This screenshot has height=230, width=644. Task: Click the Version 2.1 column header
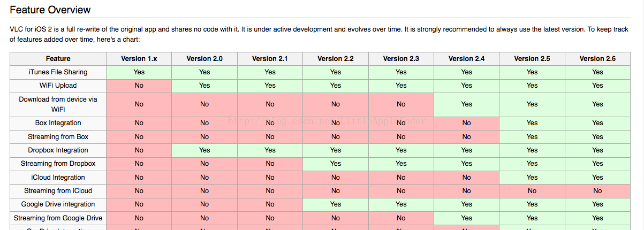point(270,58)
